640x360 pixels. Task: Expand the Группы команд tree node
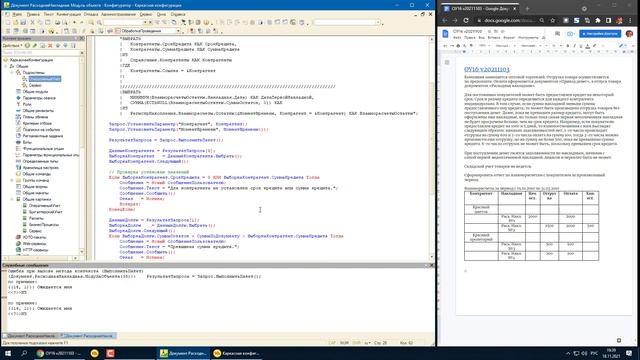[12, 180]
